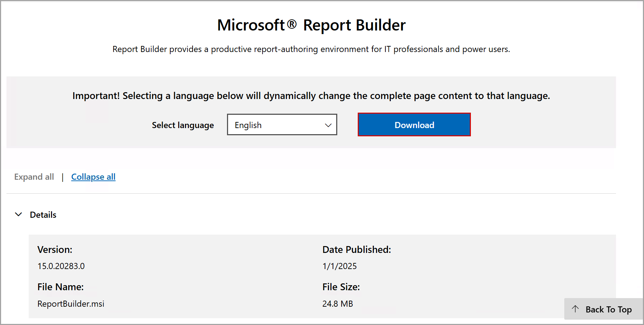Click the 1/1/2025 published date value
This screenshot has height=325, width=644.
[339, 266]
